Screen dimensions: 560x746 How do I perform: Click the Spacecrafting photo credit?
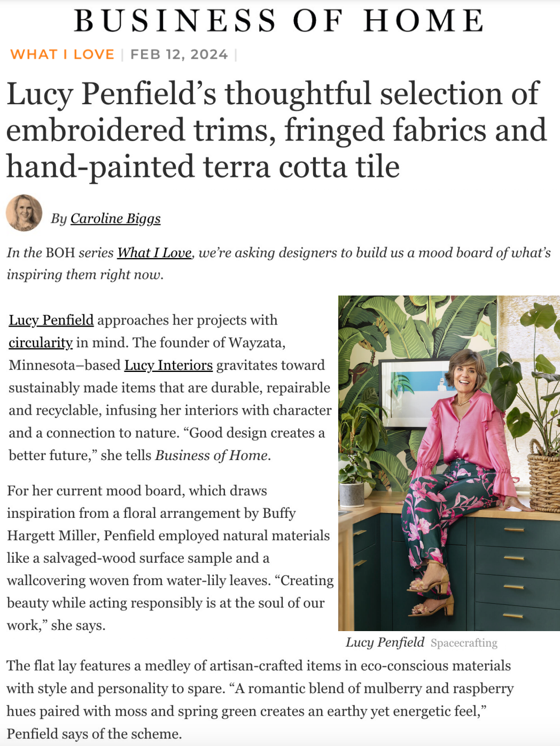point(464,643)
